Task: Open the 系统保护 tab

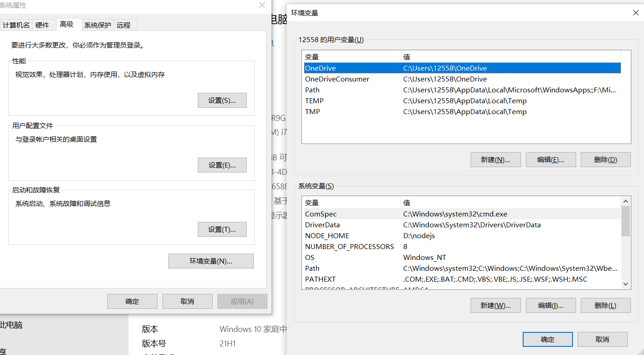Action: point(97,25)
